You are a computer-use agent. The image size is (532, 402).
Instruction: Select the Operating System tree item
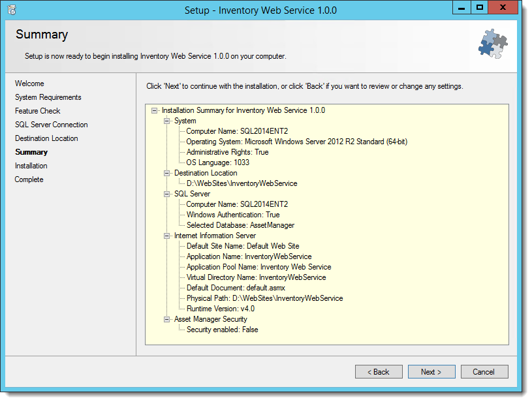pos(296,142)
